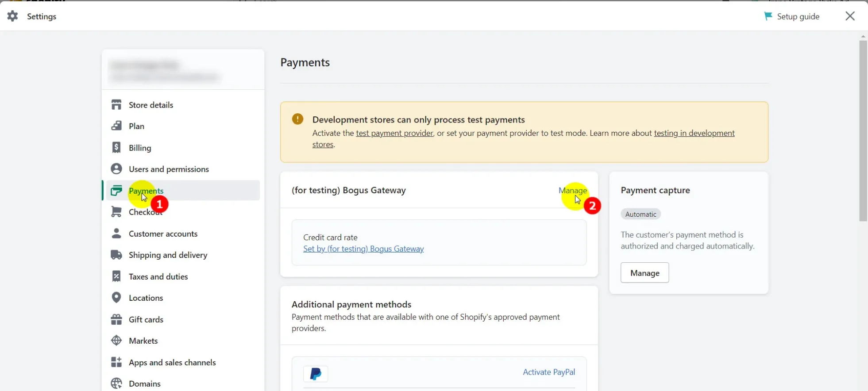
Task: Click the Gift cards gift icon
Action: coord(116,319)
